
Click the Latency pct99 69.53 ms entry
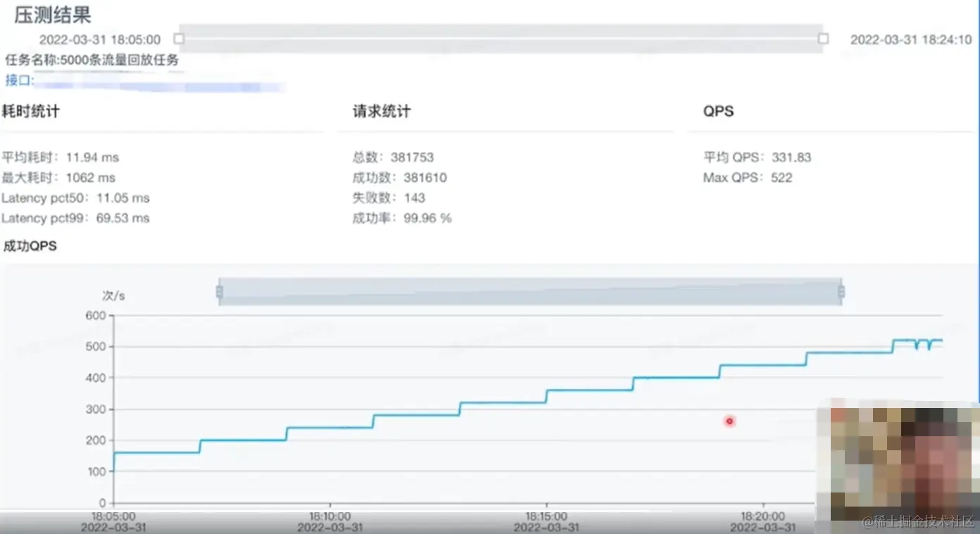pyautogui.click(x=75, y=219)
